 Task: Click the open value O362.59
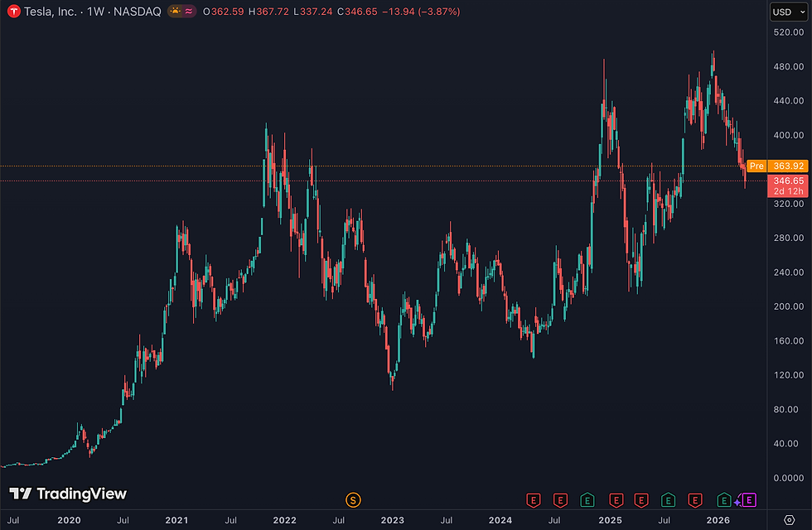[x=223, y=12]
